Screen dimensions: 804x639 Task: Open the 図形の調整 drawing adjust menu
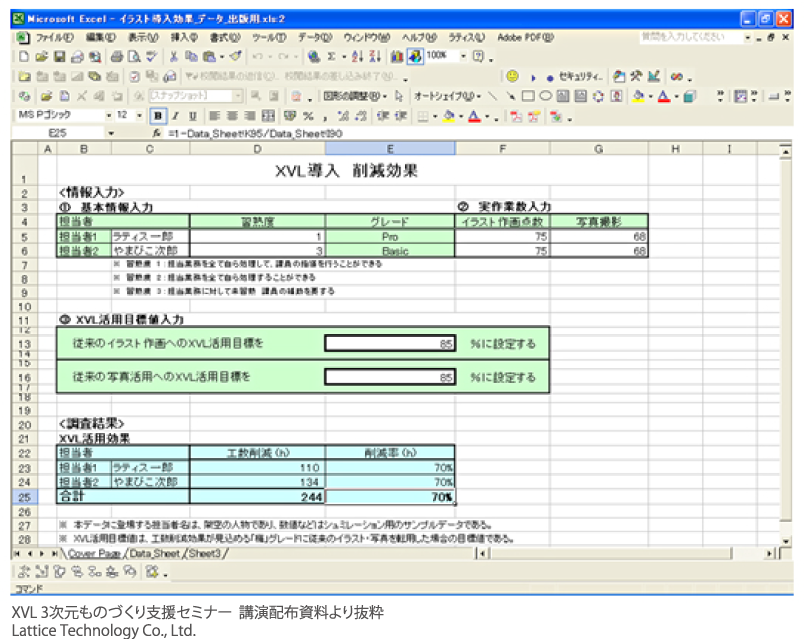coord(354,96)
